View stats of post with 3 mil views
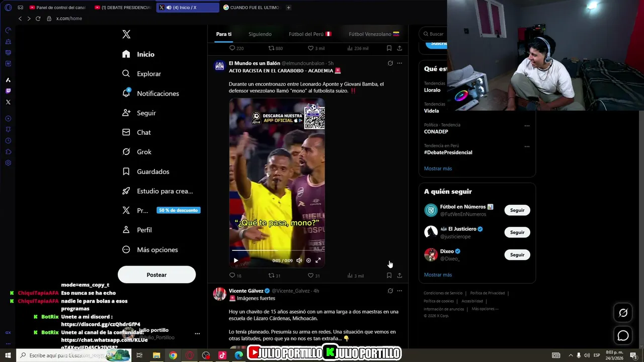Screen dimensions: 644x362 [355, 276]
